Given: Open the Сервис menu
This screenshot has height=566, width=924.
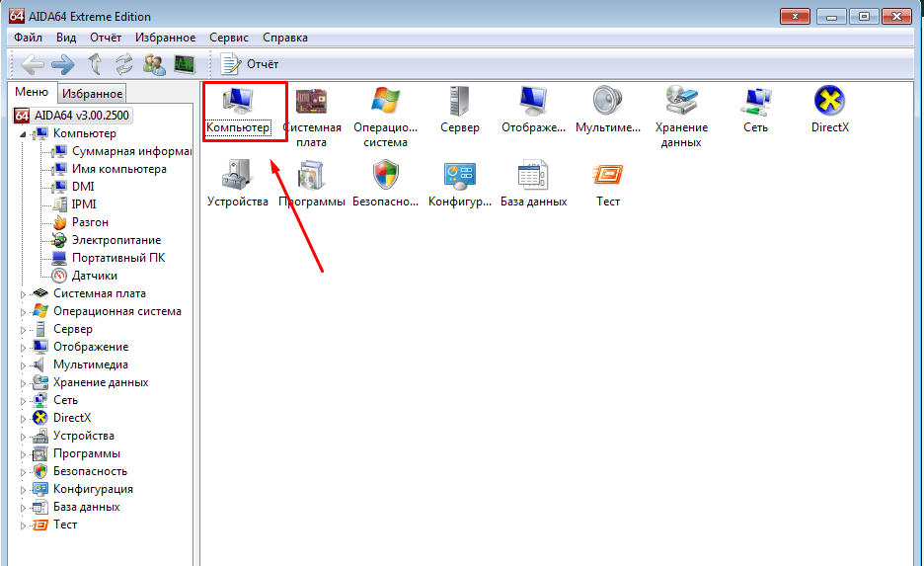Looking at the screenshot, I should 229,38.
